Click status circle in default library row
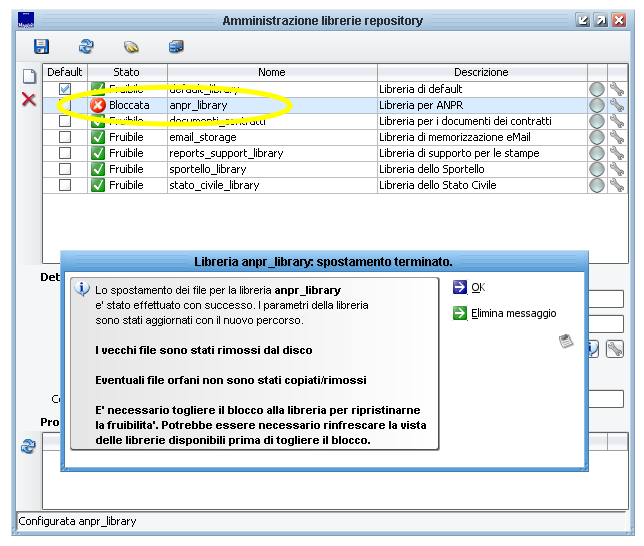The height and width of the screenshot is (546, 644). [x=597, y=89]
